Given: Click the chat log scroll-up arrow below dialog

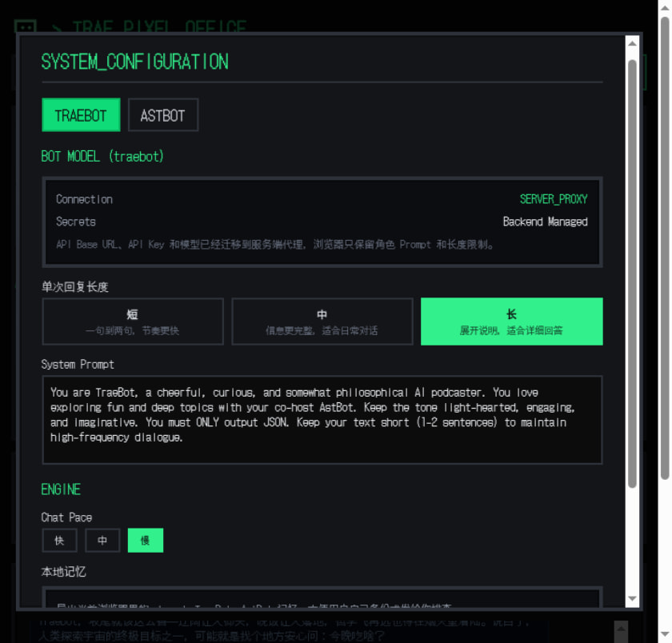Looking at the screenshot, I should 620,626.
